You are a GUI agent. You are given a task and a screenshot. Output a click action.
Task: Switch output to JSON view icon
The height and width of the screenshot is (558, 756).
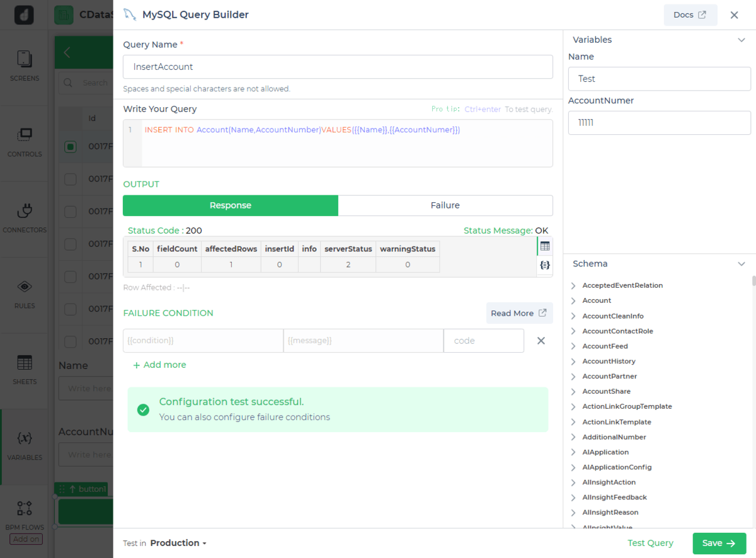[545, 266]
